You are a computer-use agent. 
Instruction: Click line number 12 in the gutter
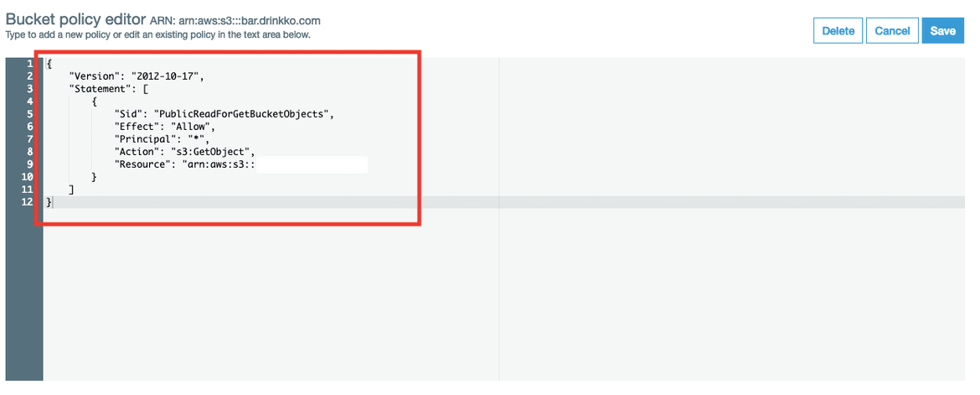(28, 202)
